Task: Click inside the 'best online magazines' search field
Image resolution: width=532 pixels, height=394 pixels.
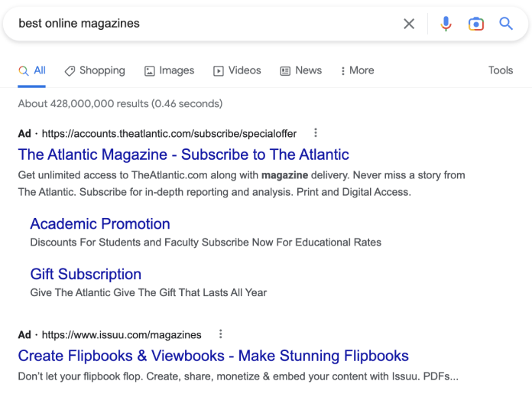Action: [203, 24]
